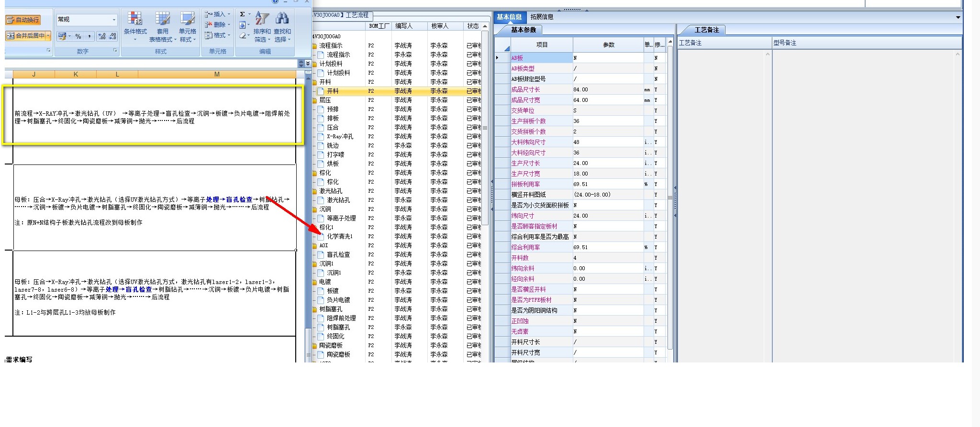This screenshot has height=427, width=980.
Task: Open the AutoSum dropdown arrow
Action: (x=249, y=14)
